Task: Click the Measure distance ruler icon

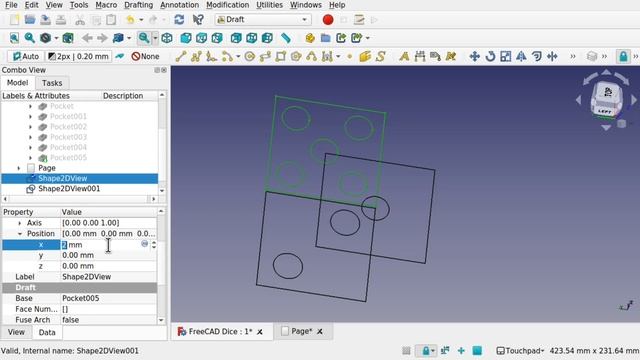Action: [286, 38]
